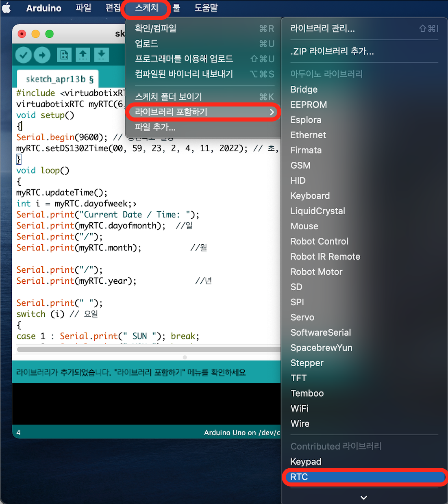The width and height of the screenshot is (448, 504).
Task: Click the Open sketch up-arrow icon
Action: coord(83,55)
